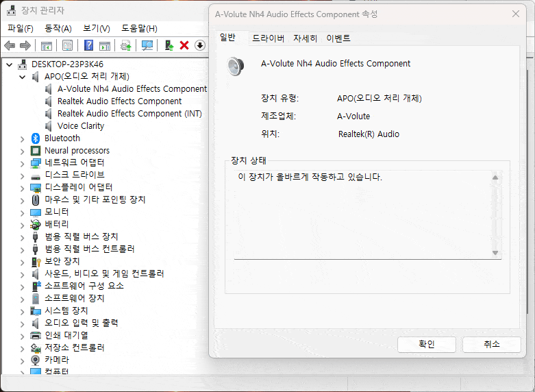This screenshot has height=392, width=535.
Task: Click the blue Help question mark toolbar icon
Action: click(89, 45)
